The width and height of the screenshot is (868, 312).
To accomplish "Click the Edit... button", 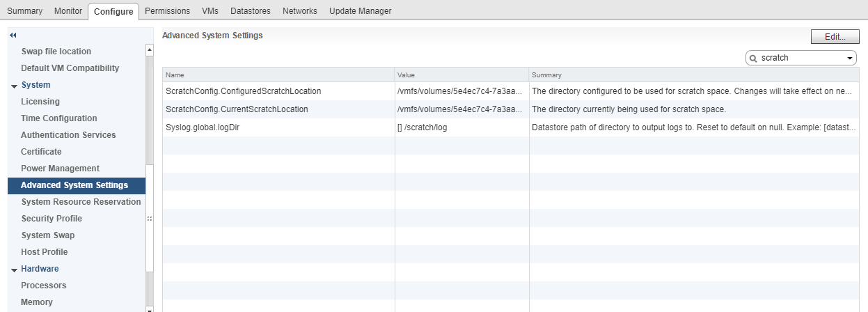I will pos(835,38).
